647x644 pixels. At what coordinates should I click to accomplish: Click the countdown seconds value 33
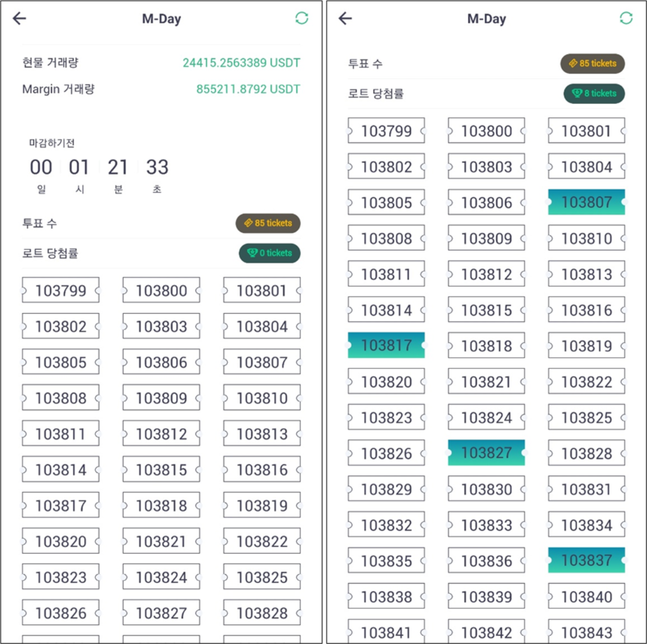pyautogui.click(x=157, y=167)
